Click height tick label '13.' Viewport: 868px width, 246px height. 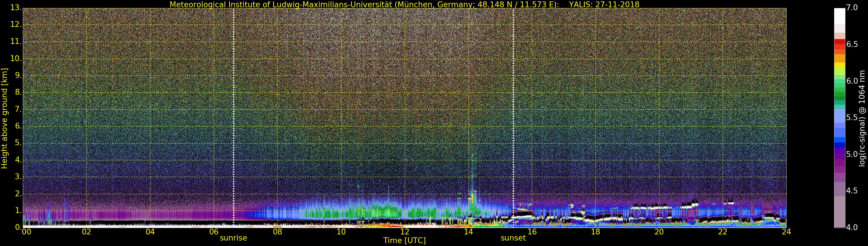tap(16, 8)
